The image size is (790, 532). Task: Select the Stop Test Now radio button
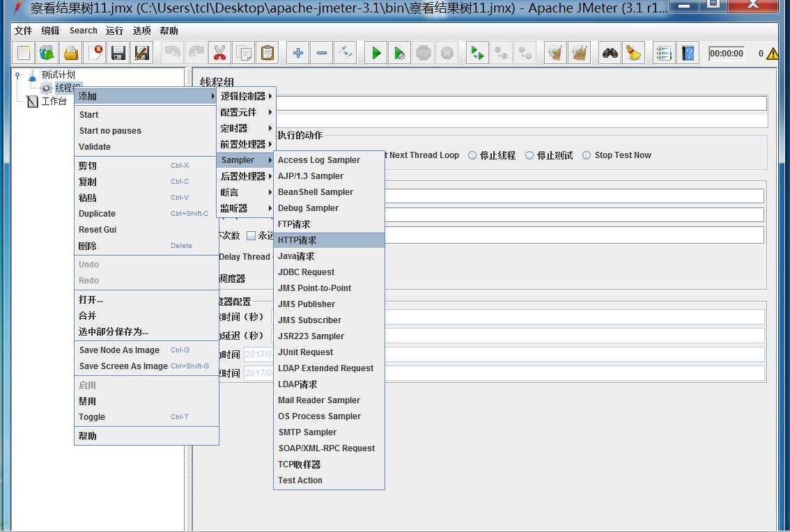click(587, 155)
